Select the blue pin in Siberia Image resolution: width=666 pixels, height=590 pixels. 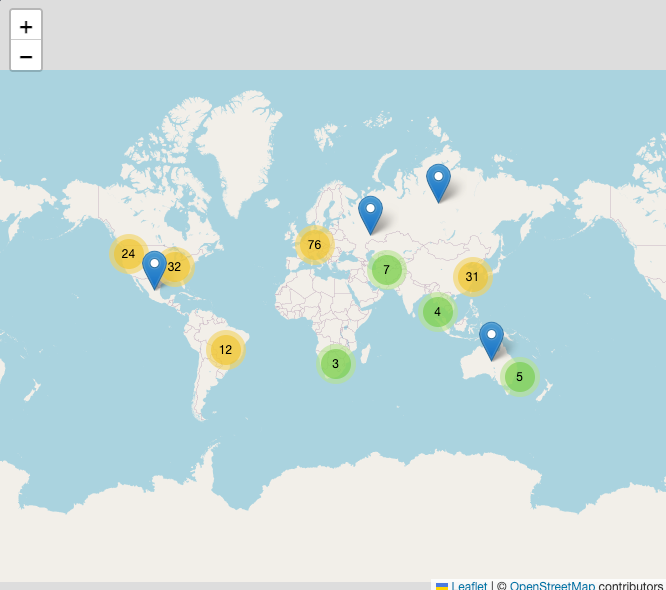(x=438, y=183)
